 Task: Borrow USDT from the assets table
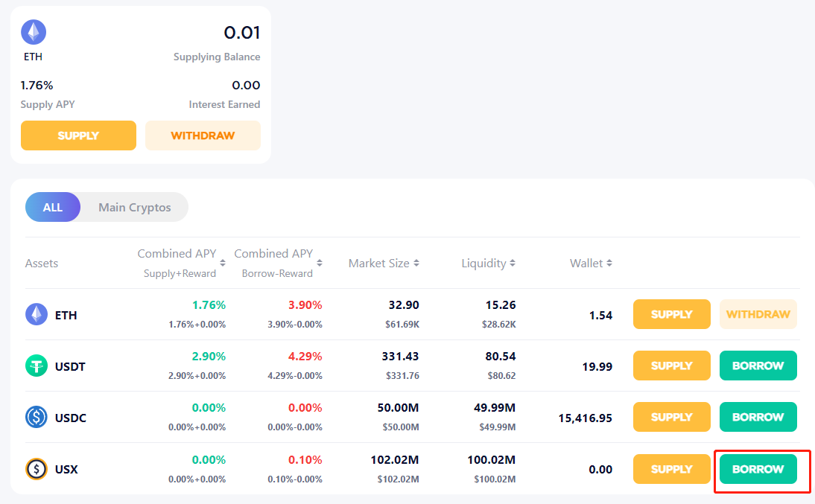point(758,366)
